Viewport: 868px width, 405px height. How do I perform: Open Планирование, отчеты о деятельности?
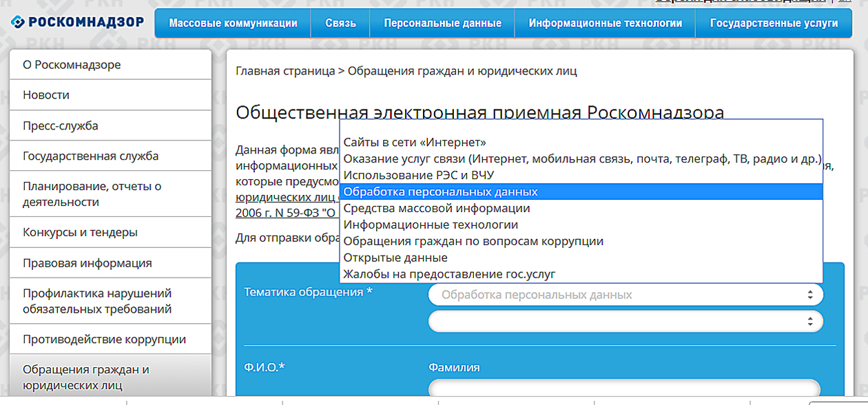pyautogui.click(x=110, y=194)
